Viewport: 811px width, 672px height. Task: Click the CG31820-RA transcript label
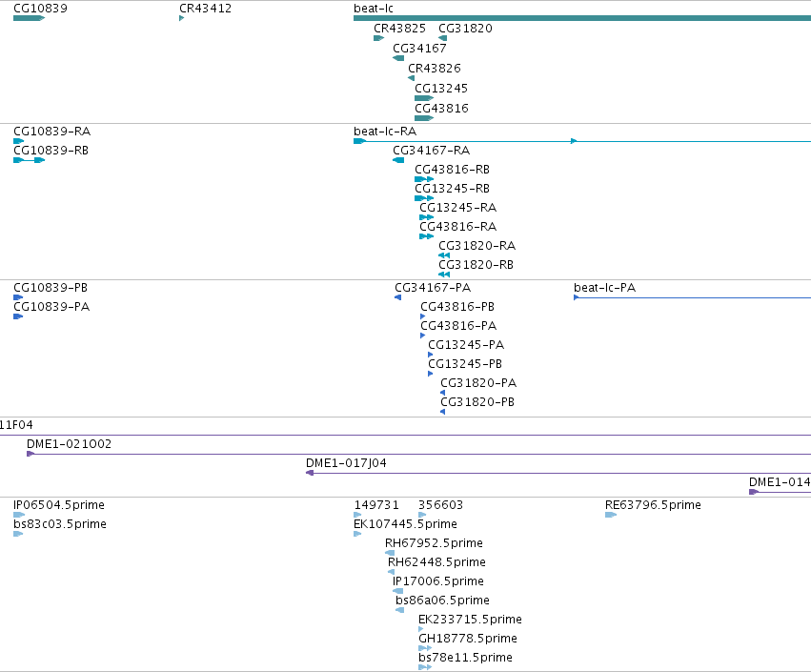coord(477,246)
